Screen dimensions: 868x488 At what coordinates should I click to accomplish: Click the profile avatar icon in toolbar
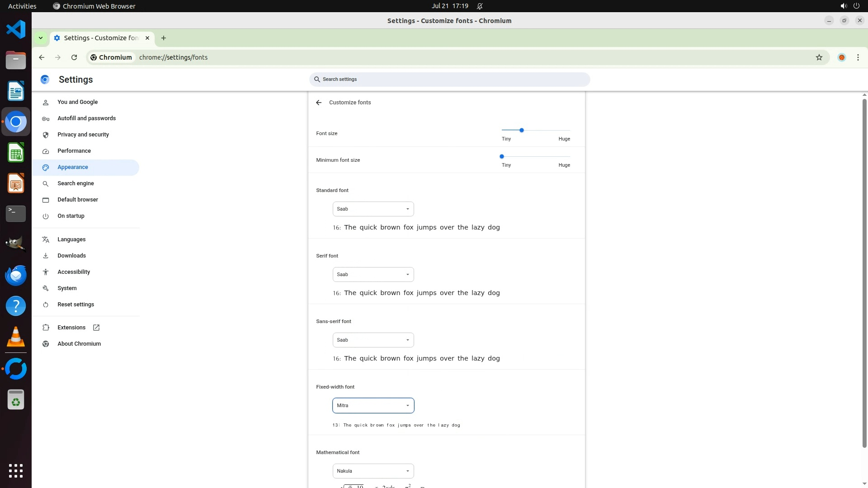click(841, 57)
